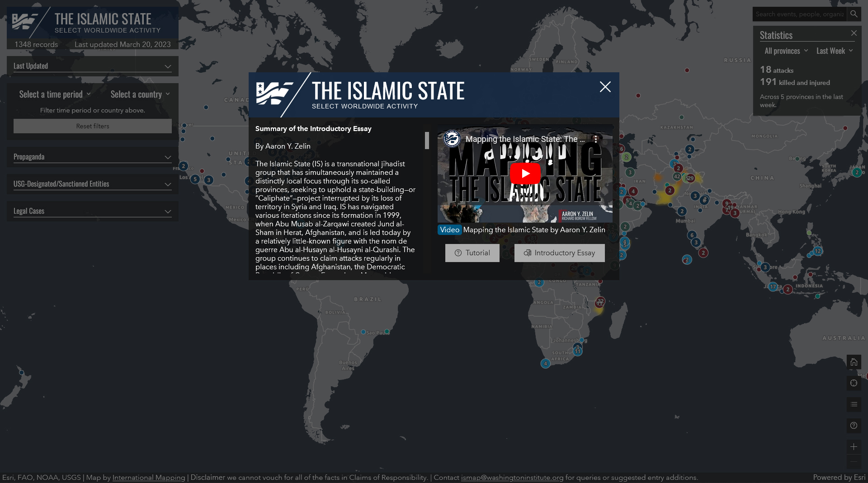The width and height of the screenshot is (868, 483).
Task: Click the search magnifier icon
Action: pos(854,14)
